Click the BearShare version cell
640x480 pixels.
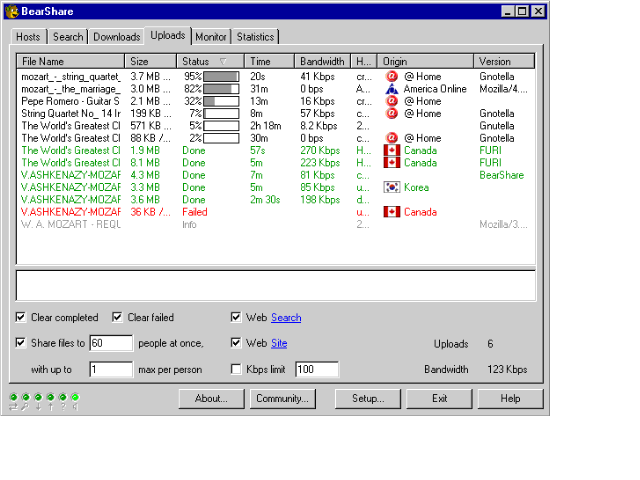click(502, 175)
